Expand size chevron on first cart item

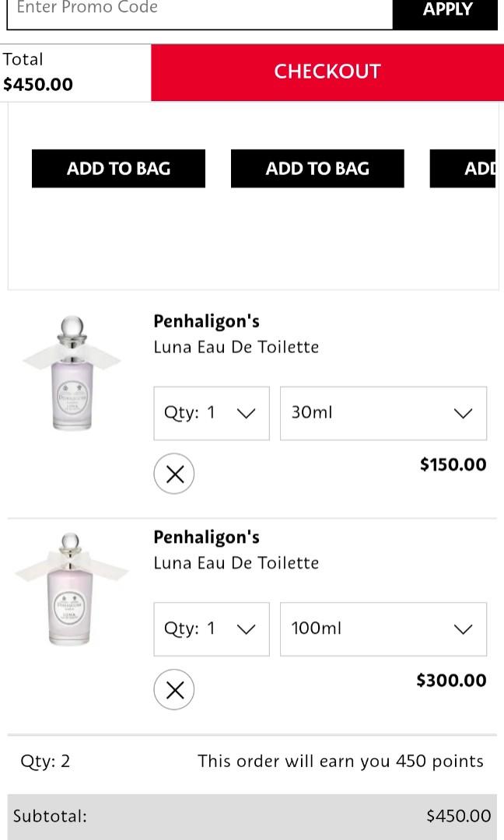pyautogui.click(x=464, y=413)
